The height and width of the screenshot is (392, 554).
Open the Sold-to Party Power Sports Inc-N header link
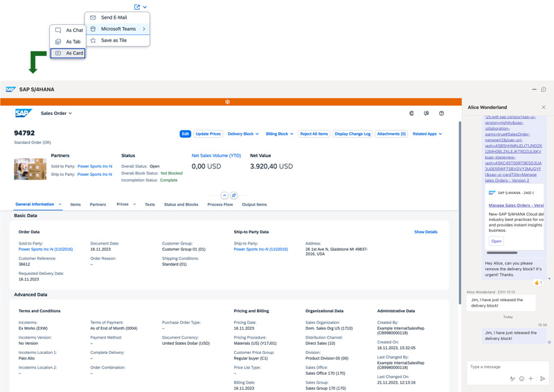[x=95, y=166]
